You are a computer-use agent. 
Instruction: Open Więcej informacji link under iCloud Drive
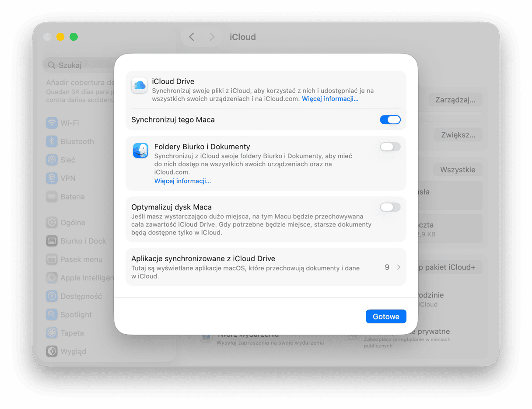pyautogui.click(x=330, y=98)
